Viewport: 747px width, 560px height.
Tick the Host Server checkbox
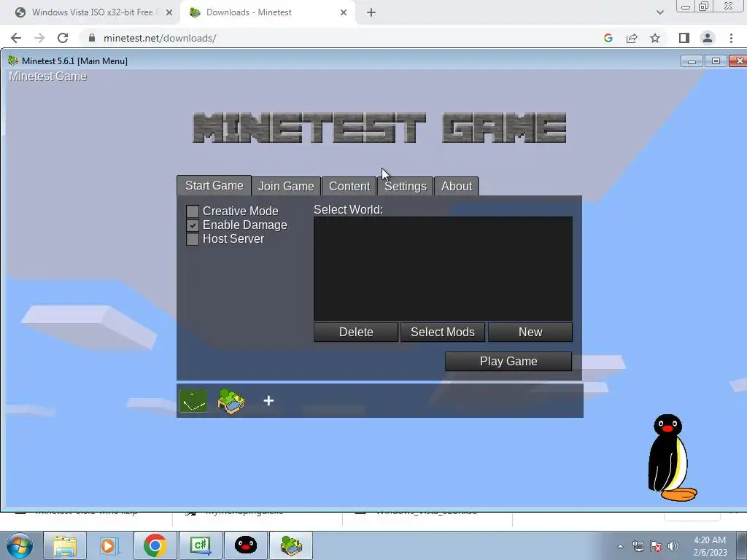[193, 239]
